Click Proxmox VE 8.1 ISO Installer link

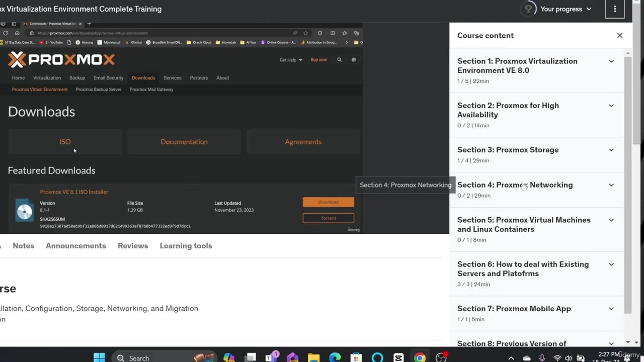74,192
